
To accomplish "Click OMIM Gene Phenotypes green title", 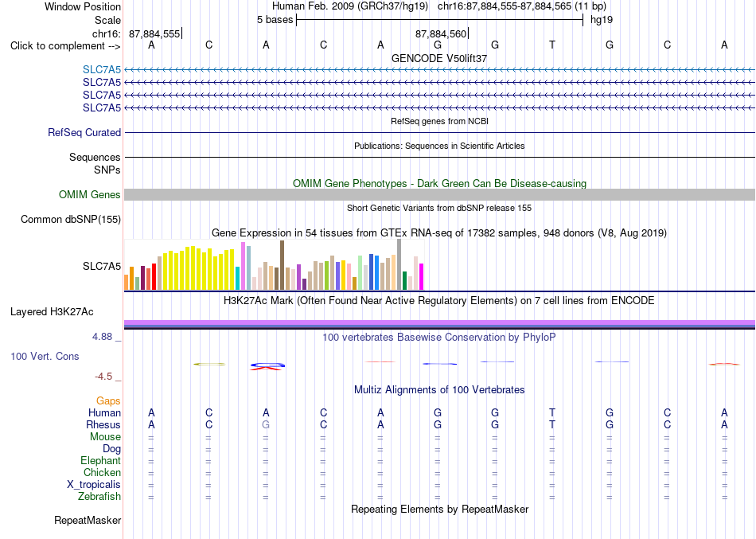I will pos(439,183).
